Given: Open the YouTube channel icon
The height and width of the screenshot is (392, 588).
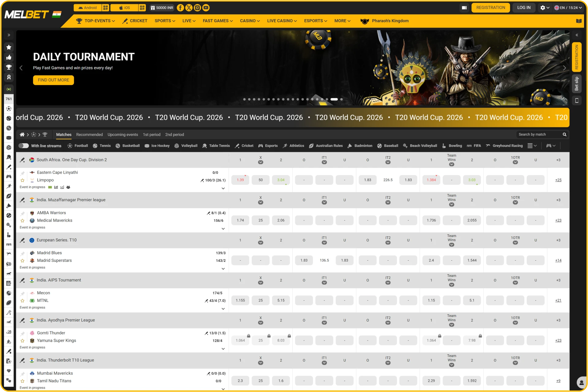Looking at the screenshot, I should coord(206,8).
